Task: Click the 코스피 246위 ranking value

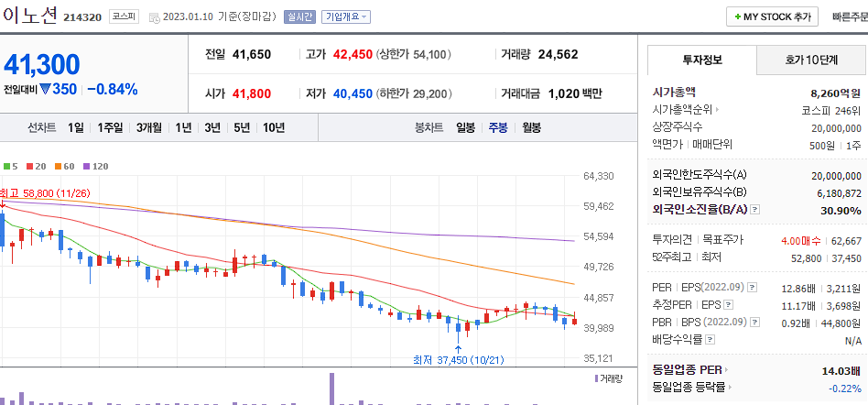Action: click(x=832, y=110)
